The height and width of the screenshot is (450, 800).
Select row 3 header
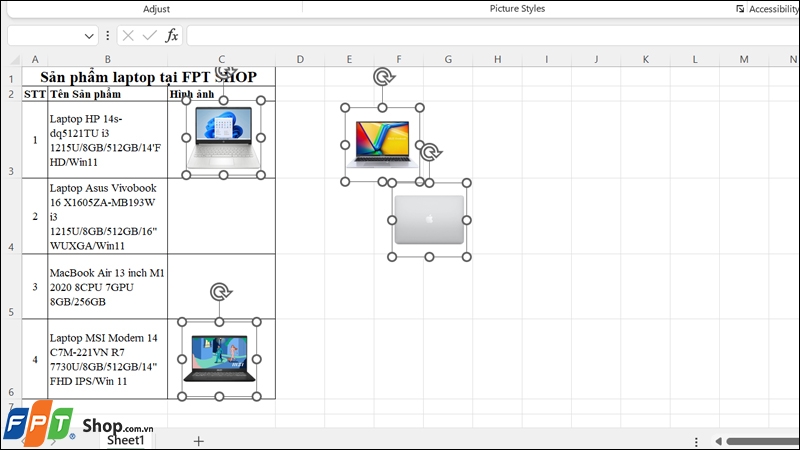point(11,140)
